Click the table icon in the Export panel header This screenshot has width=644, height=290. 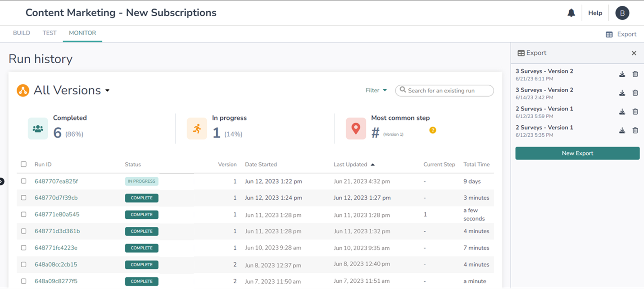tap(521, 53)
